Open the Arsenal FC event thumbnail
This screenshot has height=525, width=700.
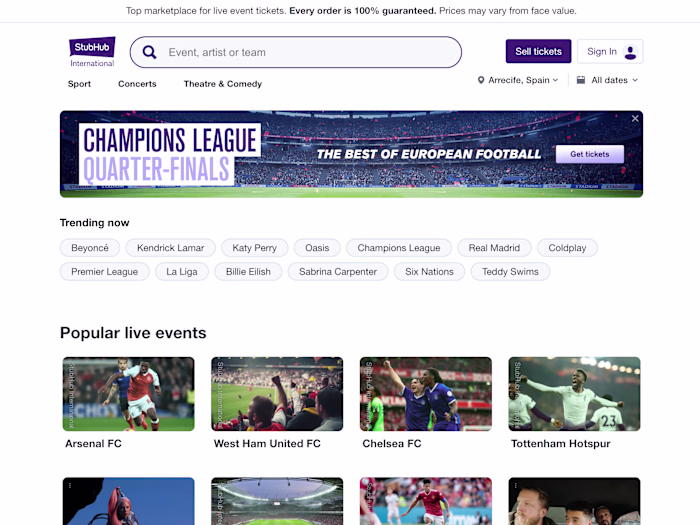[x=129, y=394]
